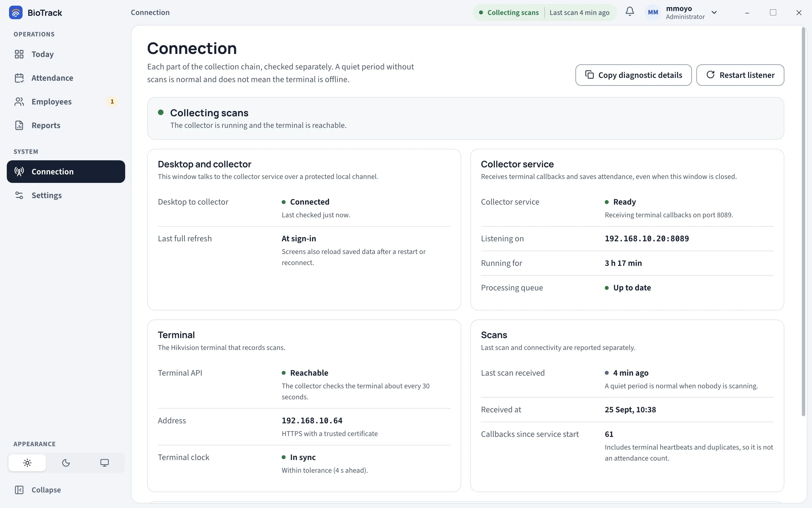This screenshot has height=508, width=812.
Task: Collapse the sidebar
Action: 66,490
